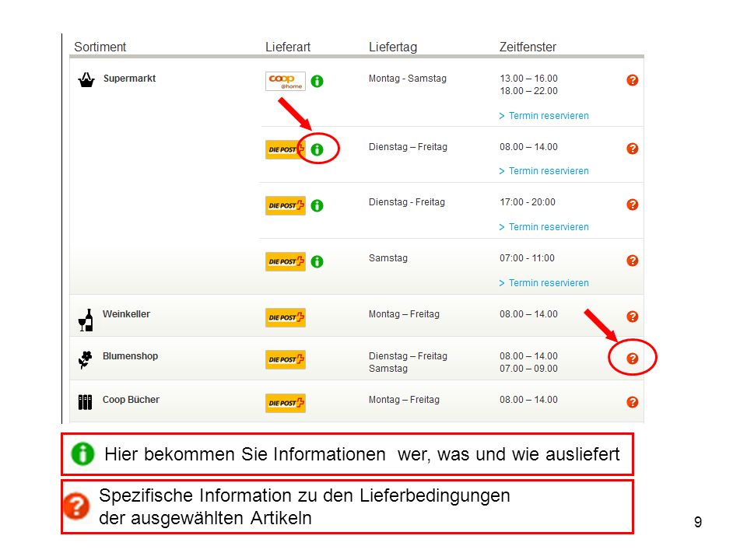Click Montag – Freitag in Weinkeller row
This screenshot has height=560, width=747.
pos(404,313)
